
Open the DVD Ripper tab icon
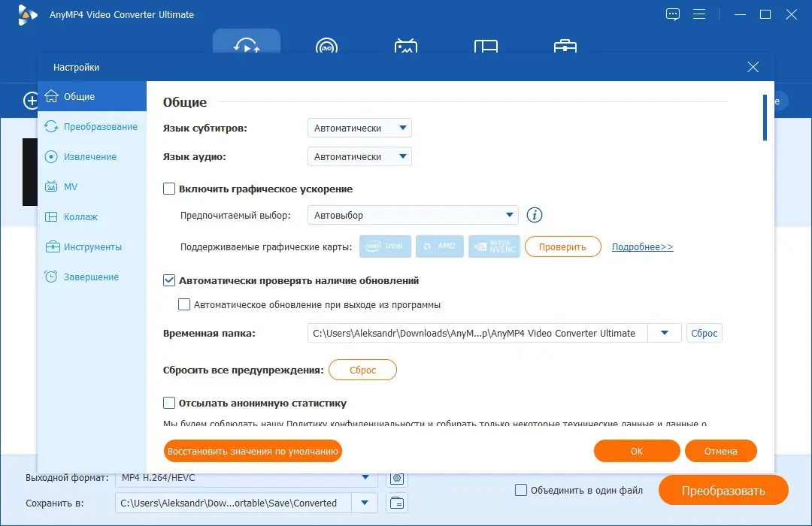[327, 47]
